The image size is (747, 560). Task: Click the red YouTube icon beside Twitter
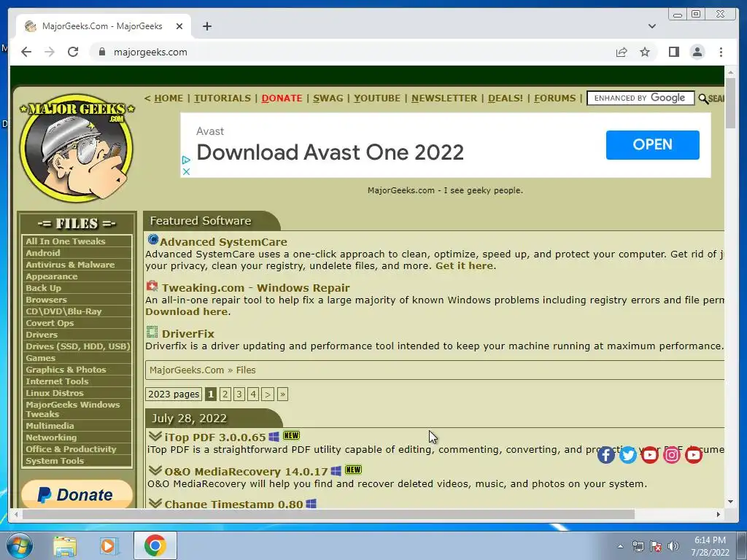(650, 455)
